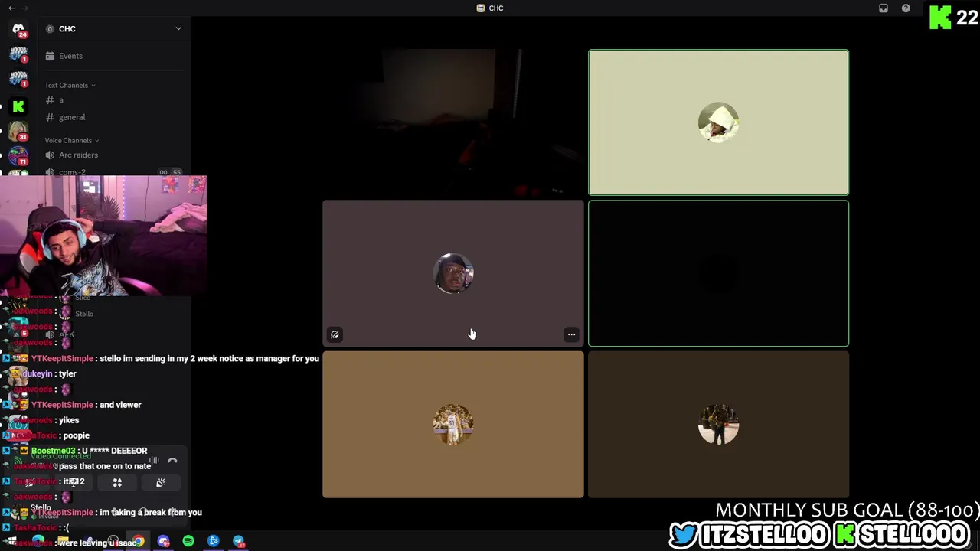
Task: Open the soundboard button
Action: point(161,483)
